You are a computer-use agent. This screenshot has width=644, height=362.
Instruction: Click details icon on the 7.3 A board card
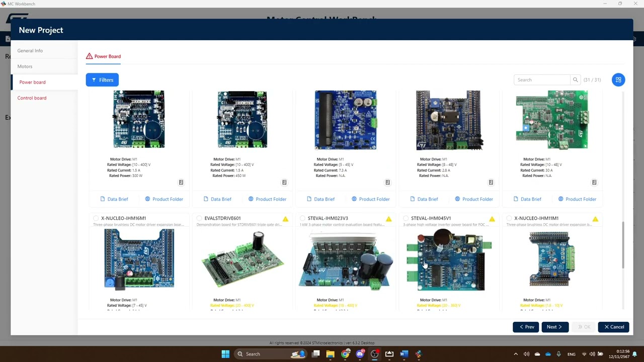(387, 183)
